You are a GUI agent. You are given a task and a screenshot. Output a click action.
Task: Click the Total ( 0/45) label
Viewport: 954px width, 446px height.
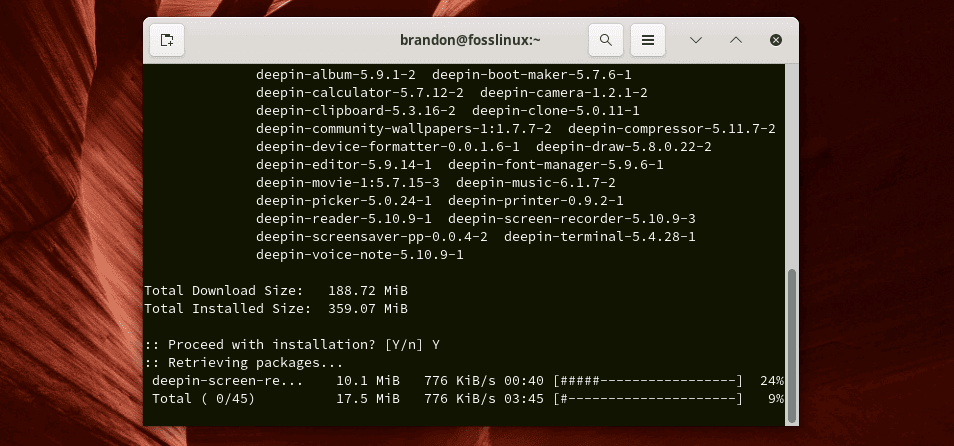pyautogui.click(x=203, y=399)
